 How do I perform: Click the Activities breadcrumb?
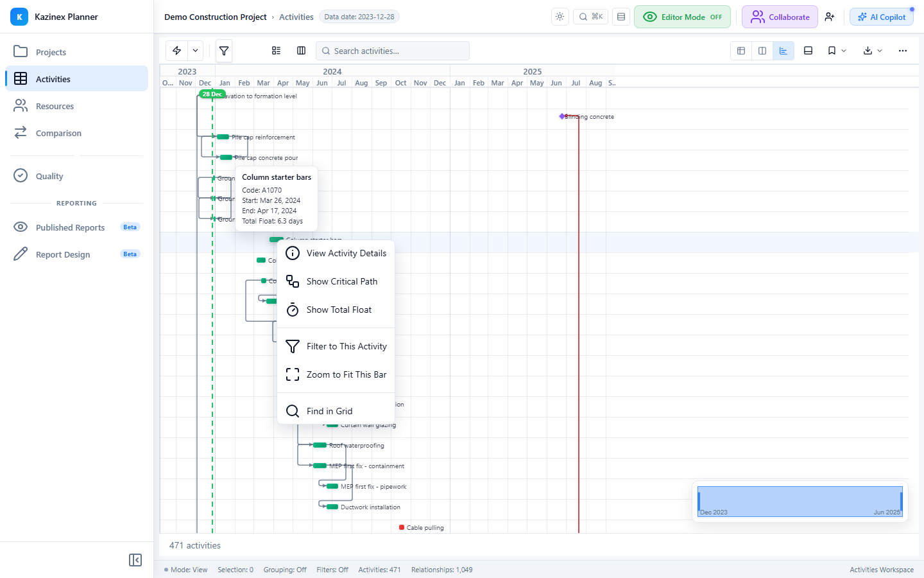296,17
